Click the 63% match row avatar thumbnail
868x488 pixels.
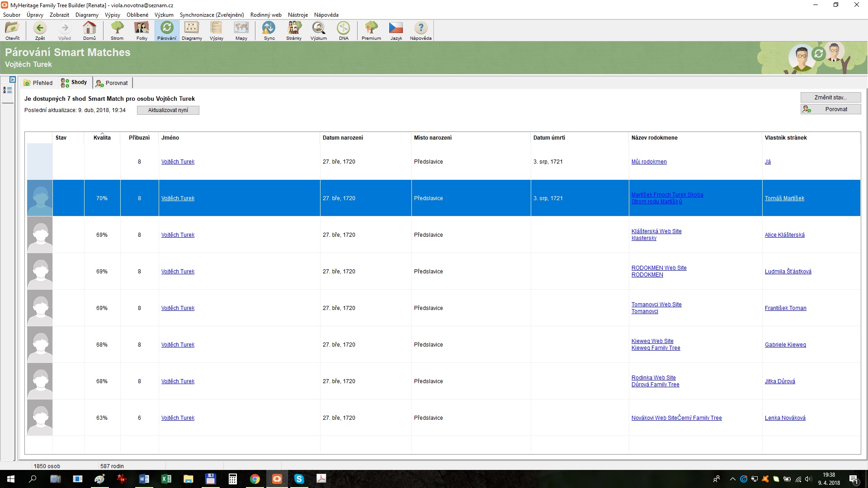40,418
